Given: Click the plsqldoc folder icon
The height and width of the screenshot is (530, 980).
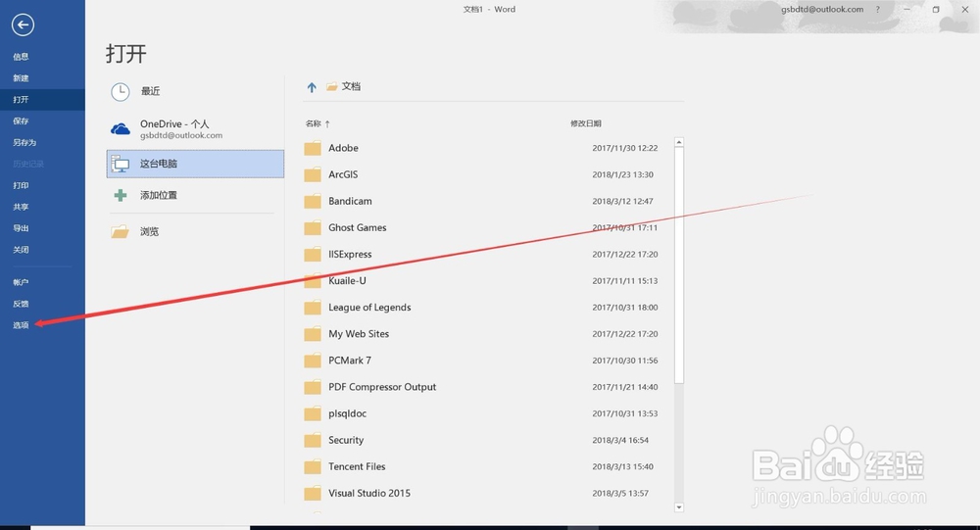Looking at the screenshot, I should [x=313, y=414].
